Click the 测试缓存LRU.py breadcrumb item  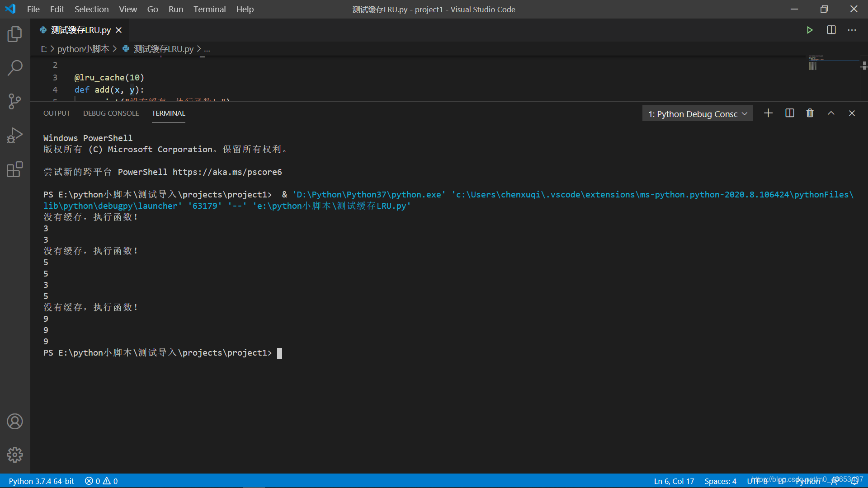(x=163, y=49)
